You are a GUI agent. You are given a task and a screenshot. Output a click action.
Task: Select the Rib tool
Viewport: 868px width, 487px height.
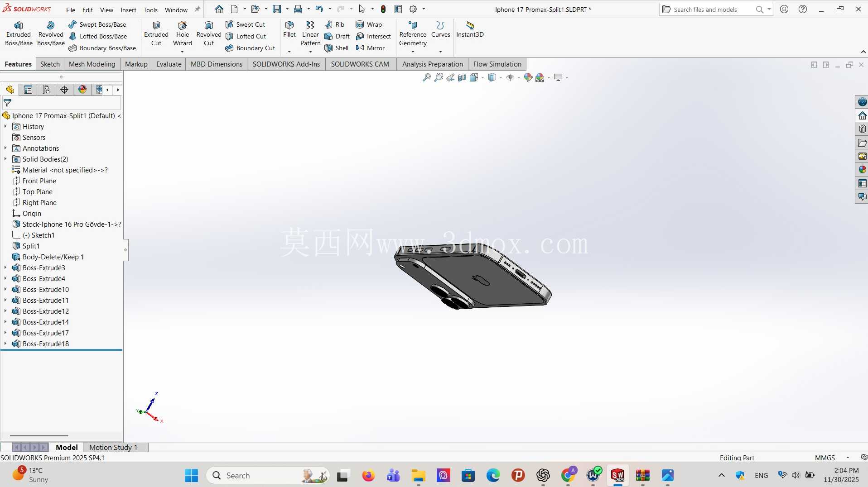pyautogui.click(x=335, y=24)
